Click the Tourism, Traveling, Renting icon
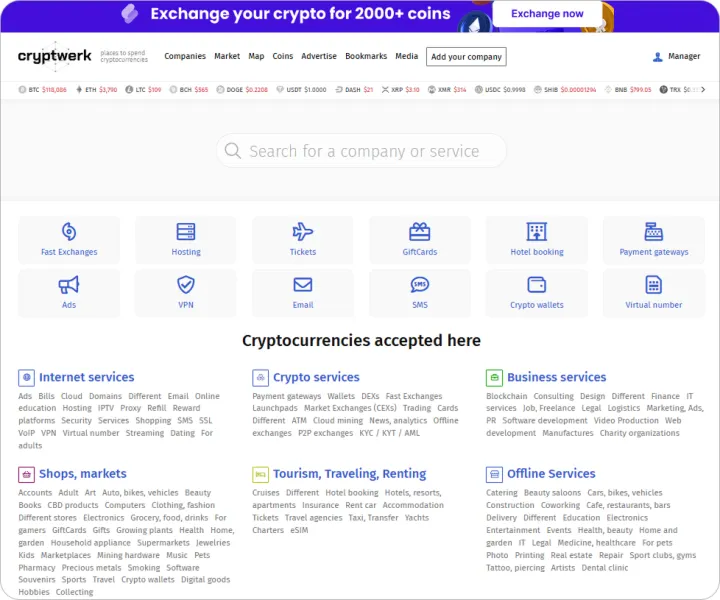Image resolution: width=720 pixels, height=600 pixels. 260,474
